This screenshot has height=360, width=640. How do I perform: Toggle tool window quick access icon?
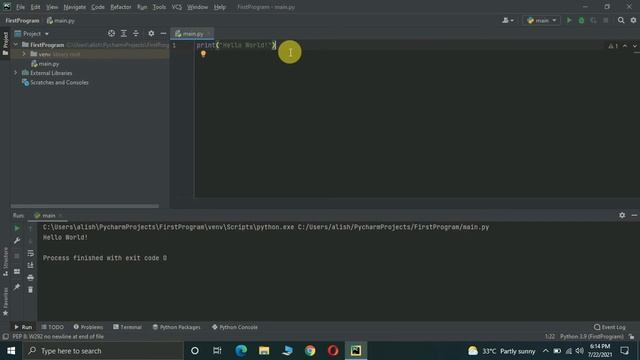(5, 337)
